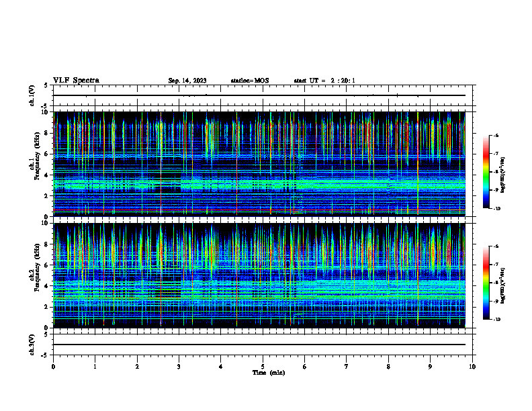
Task: Click the "-6" label on ch.2 color scale
Action: [x=496, y=246]
